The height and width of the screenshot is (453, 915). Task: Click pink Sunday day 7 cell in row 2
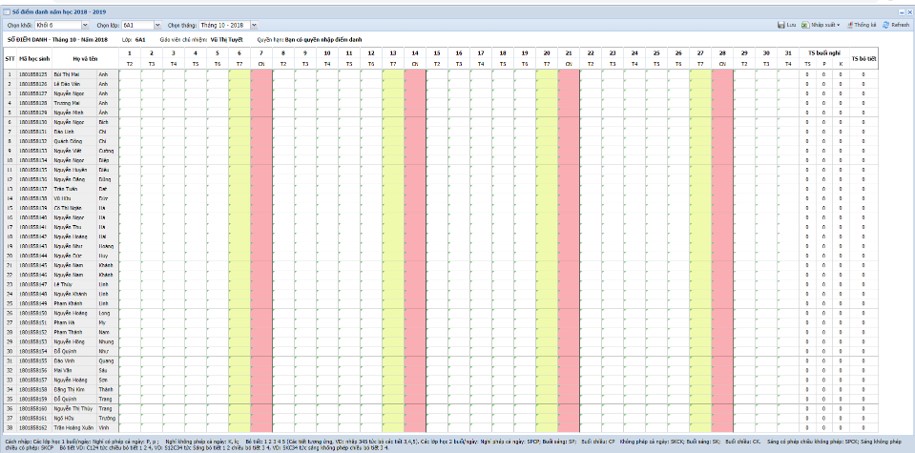click(x=261, y=83)
